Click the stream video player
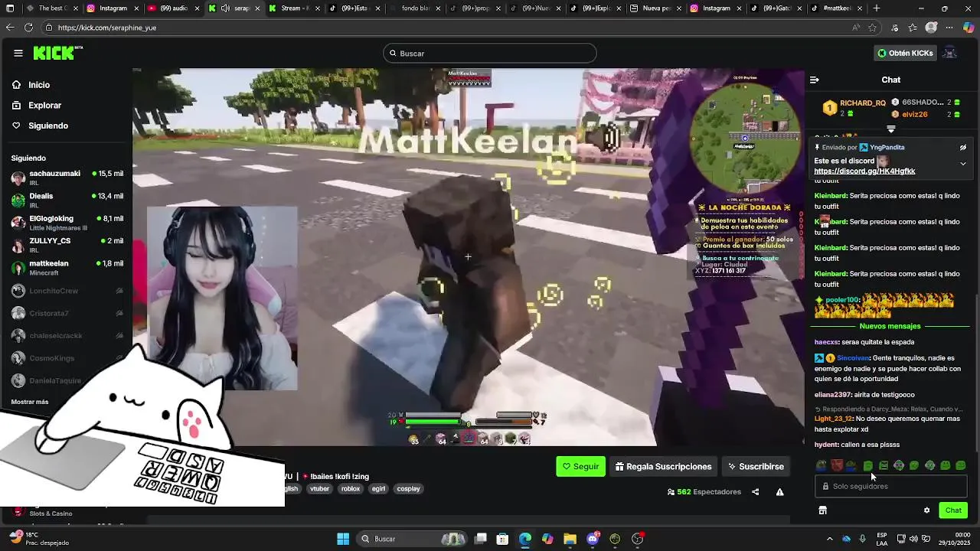The height and width of the screenshot is (551, 980). 469,257
